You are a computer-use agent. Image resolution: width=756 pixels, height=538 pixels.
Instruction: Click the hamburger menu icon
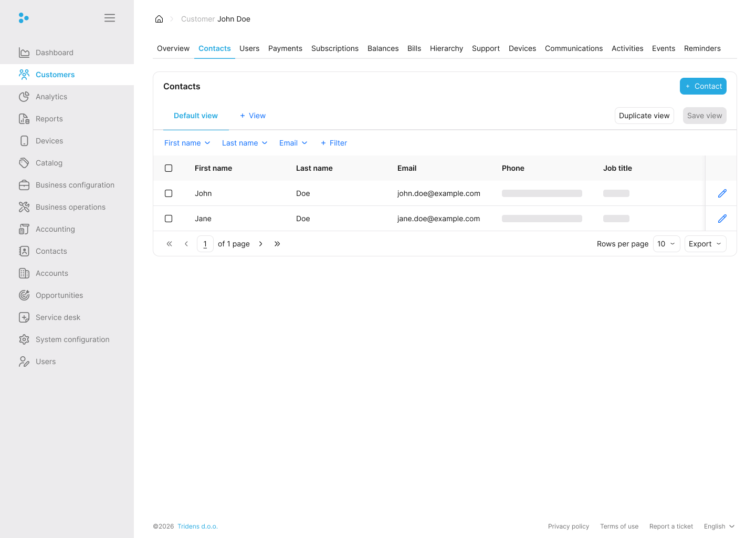(110, 17)
